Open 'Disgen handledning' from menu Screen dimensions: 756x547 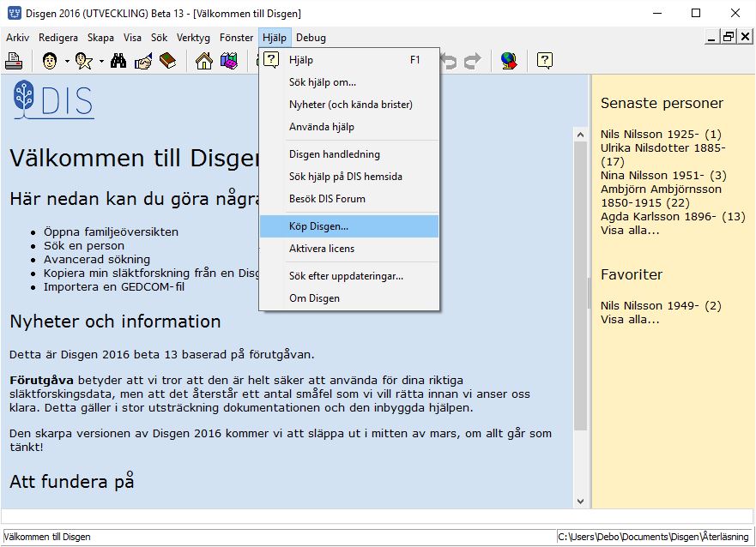[349, 154]
